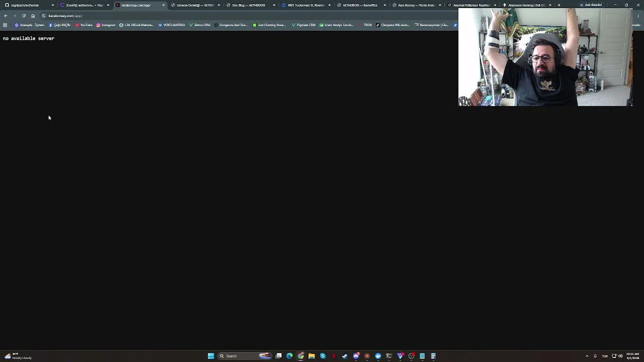This screenshot has height=362, width=644.
Task: Open Anasayfa - Tystem bookmark
Action: (29, 25)
